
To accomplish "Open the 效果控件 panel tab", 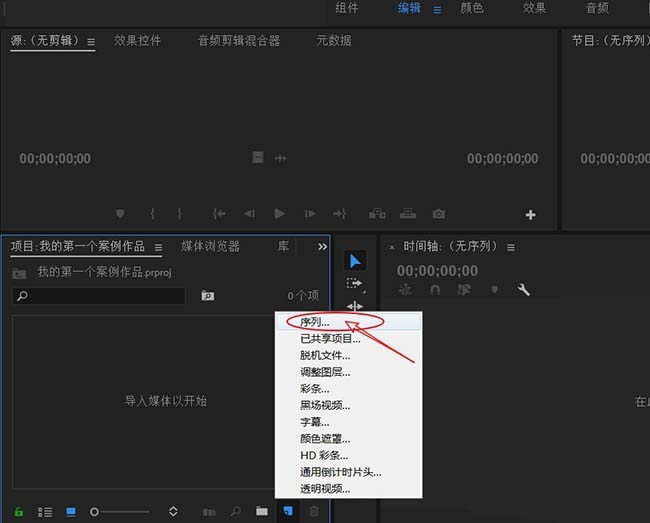I will 137,40.
